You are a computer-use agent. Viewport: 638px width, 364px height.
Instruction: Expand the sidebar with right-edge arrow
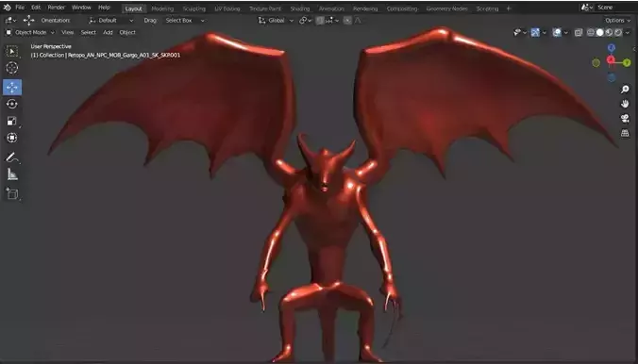click(x=634, y=48)
